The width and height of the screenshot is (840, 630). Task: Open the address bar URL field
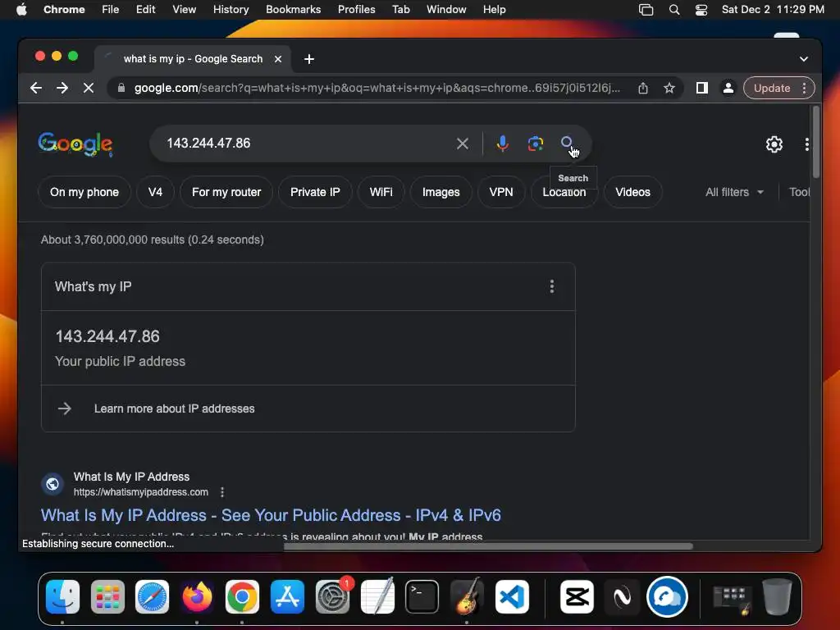377,88
